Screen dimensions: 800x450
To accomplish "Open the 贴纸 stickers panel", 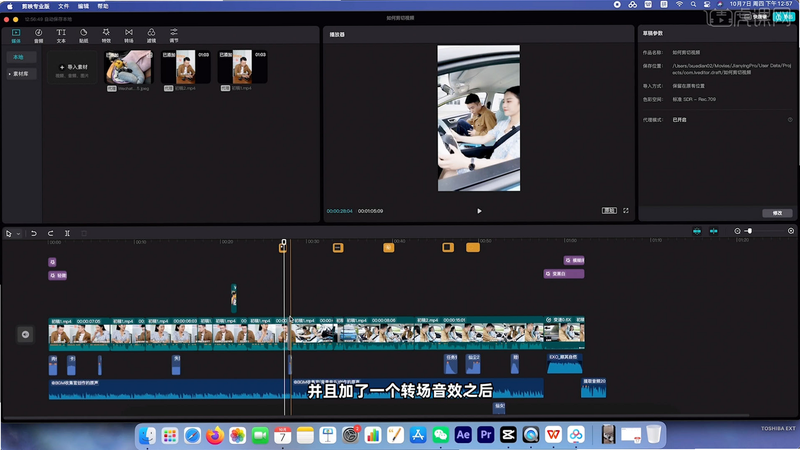I will (x=83, y=36).
